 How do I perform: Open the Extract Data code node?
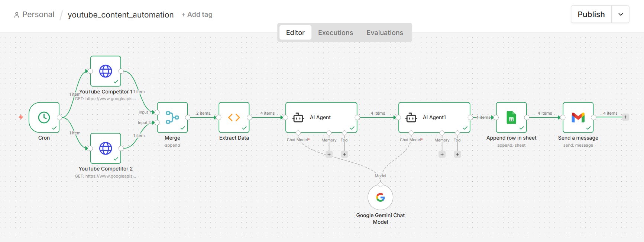coord(234,117)
